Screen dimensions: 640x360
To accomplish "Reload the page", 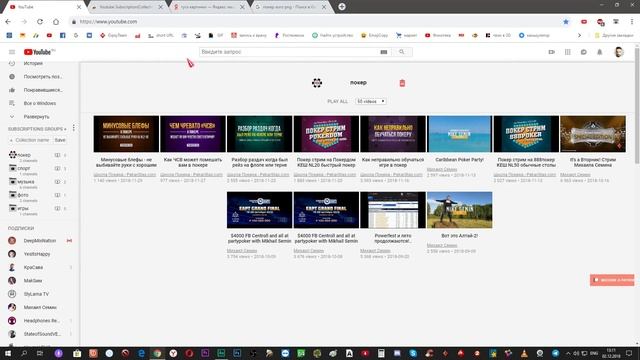I will [x=40, y=22].
